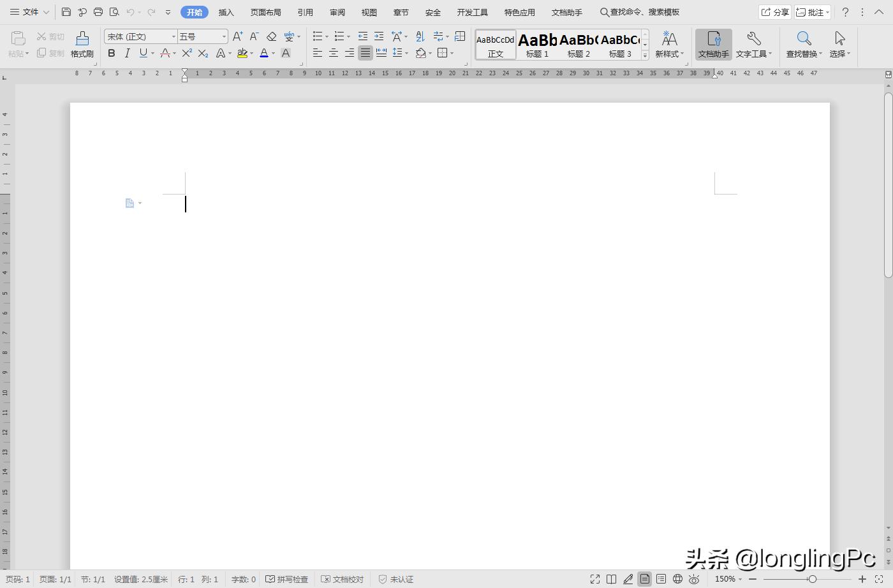Toggle italic formatting
The width and height of the screenshot is (893, 588).
(127, 54)
